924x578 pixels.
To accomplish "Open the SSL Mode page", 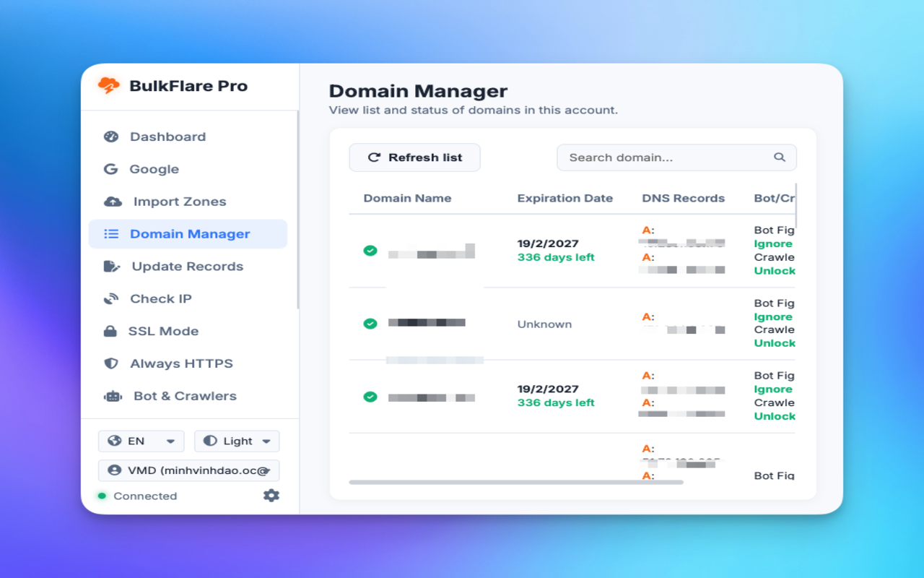I will click(x=188, y=332).
